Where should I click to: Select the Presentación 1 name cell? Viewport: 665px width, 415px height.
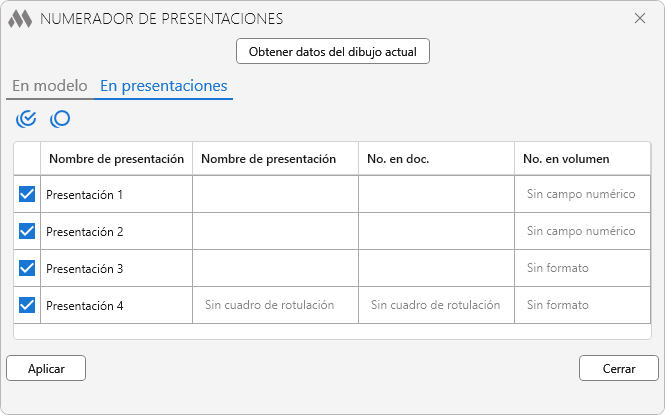[x=85, y=194]
